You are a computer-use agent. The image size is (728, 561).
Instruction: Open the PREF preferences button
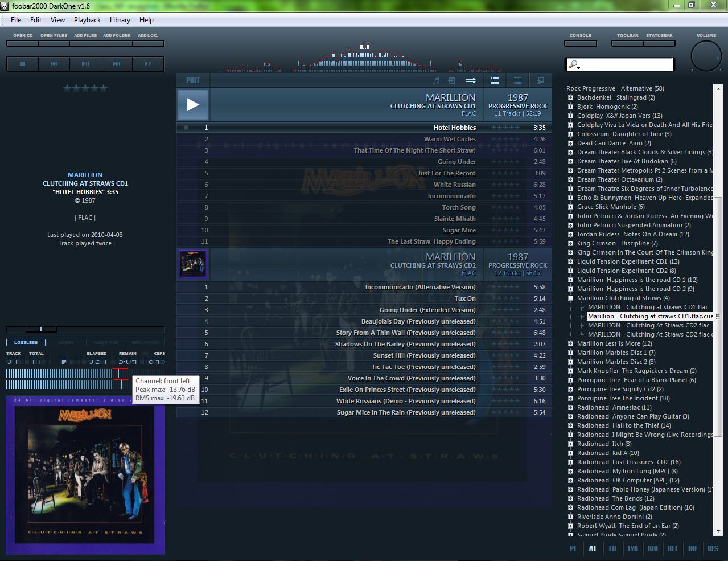tap(193, 80)
